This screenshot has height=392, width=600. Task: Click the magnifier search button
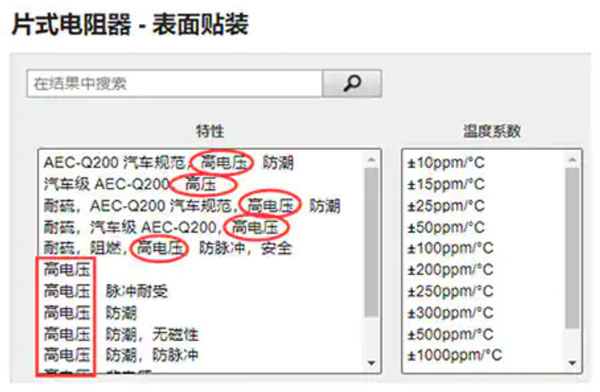click(352, 83)
